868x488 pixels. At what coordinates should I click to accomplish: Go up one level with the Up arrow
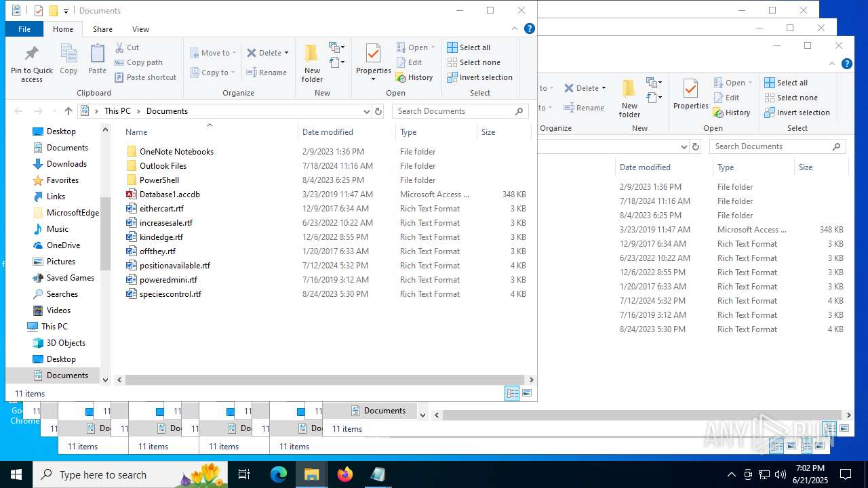(x=68, y=111)
